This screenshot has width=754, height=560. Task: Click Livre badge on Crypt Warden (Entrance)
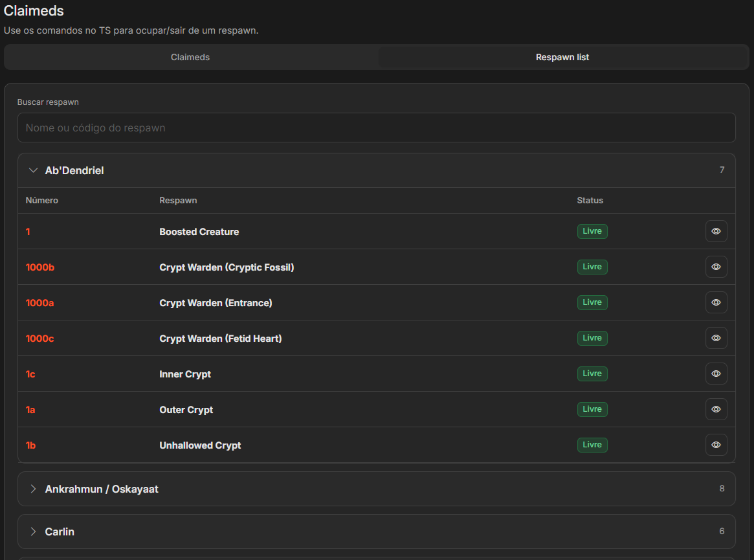tap(592, 302)
